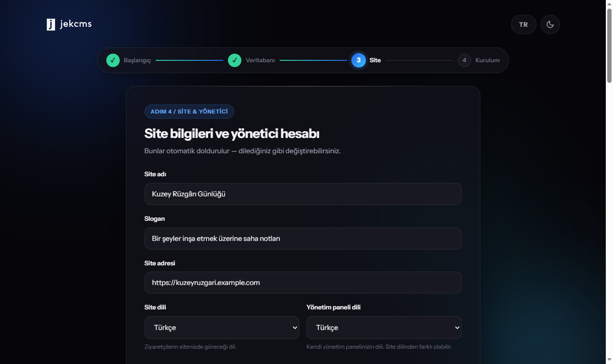Viewport: 613px width, 364px height.
Task: Open the TR language switcher
Action: (x=523, y=24)
